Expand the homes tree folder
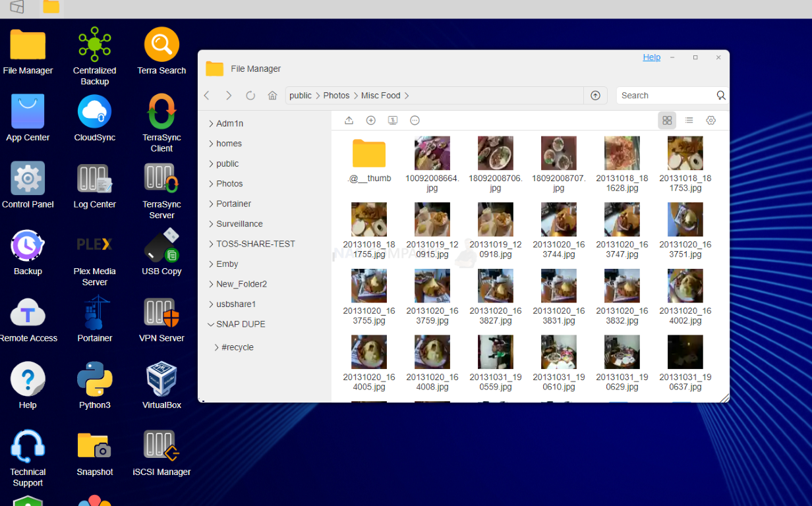Viewport: 812px width, 506px height. [211, 144]
